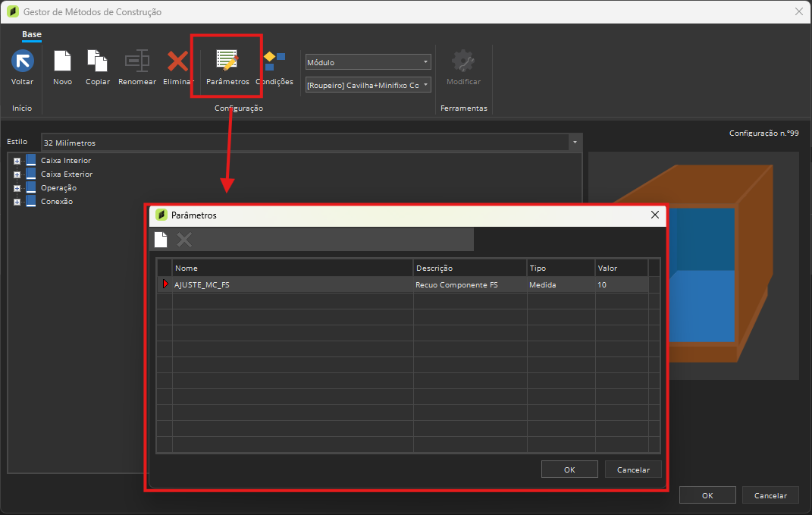The height and width of the screenshot is (515, 812).
Task: Click the Modificar gear icon
Action: click(463, 61)
